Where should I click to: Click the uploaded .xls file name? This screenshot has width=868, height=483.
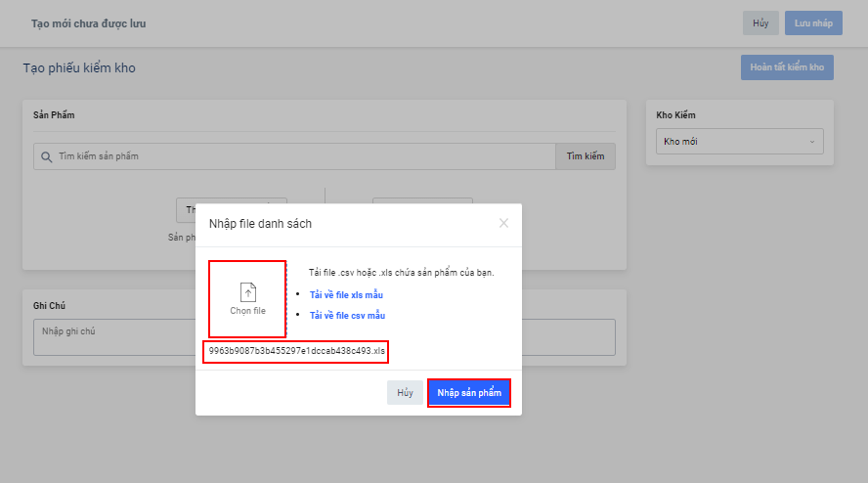pyautogui.click(x=296, y=351)
